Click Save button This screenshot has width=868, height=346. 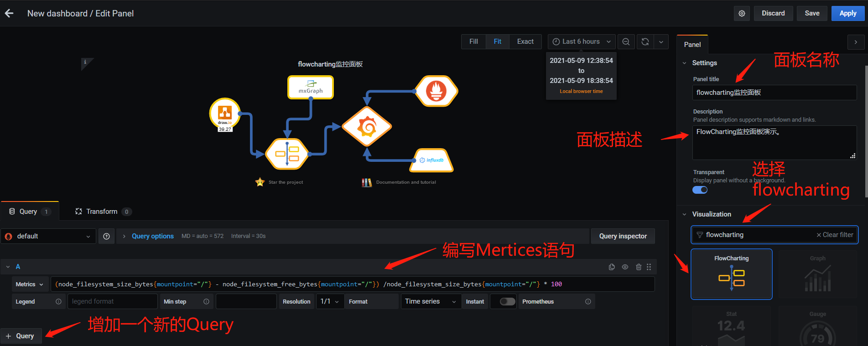point(812,13)
